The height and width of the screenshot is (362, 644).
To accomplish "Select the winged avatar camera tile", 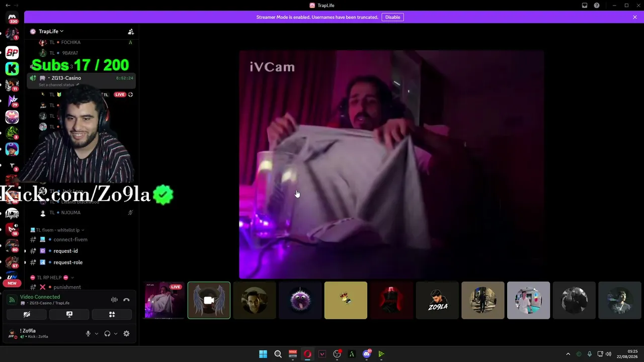I will (x=209, y=300).
